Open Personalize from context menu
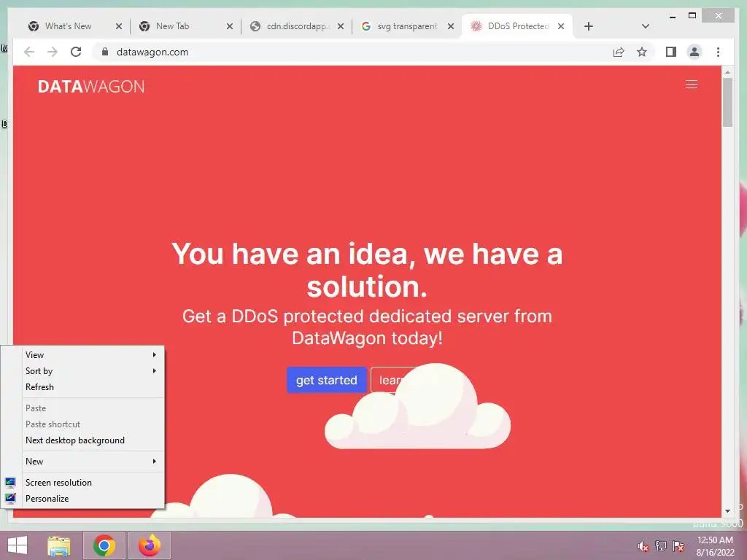This screenshot has width=747, height=560. pos(83,499)
